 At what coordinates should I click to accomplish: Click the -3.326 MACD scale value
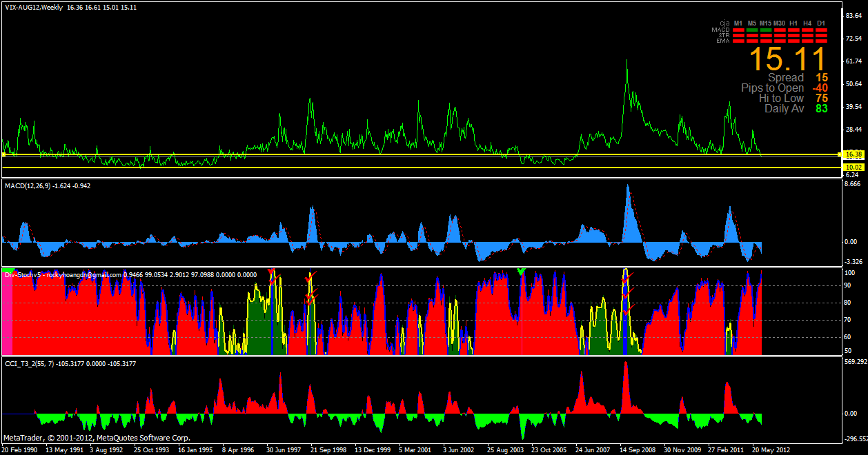854,261
